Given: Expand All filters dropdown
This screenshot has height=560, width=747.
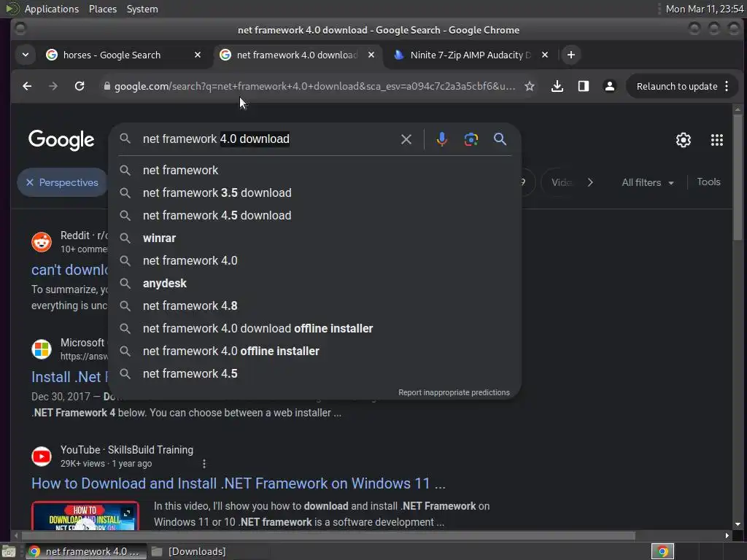Looking at the screenshot, I should pyautogui.click(x=648, y=182).
